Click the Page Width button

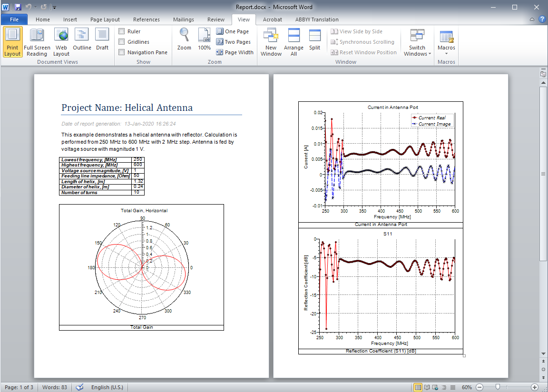pos(235,52)
